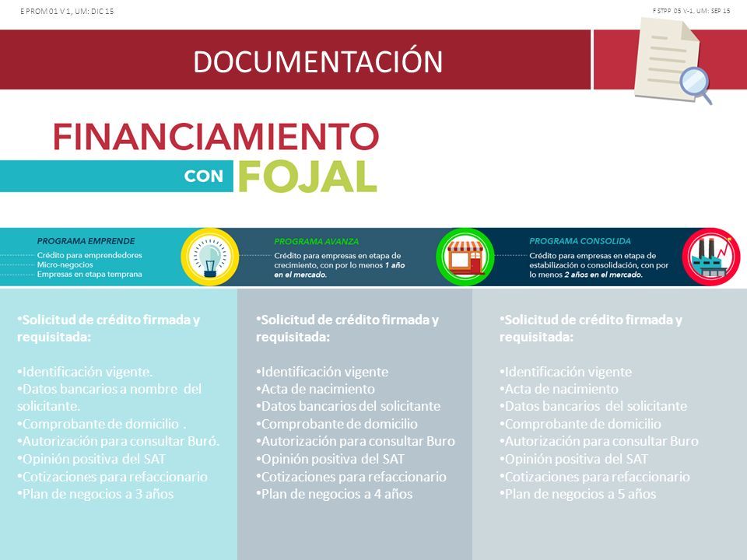Click 'Identificación vigente' in Consolida column
The width and height of the screenshot is (747, 560).
(566, 372)
